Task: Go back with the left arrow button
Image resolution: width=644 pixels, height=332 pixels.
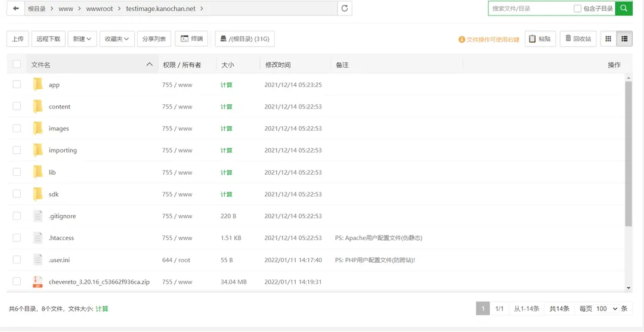Action: [16, 8]
